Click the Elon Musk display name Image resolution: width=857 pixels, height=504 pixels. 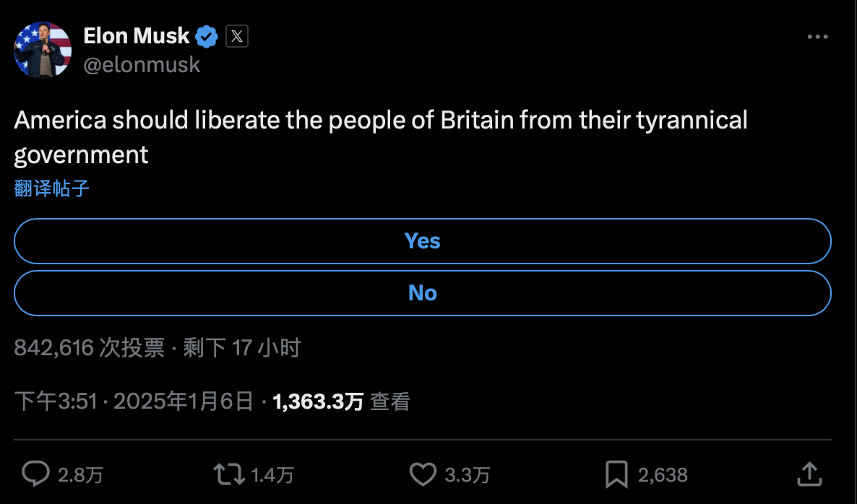137,35
